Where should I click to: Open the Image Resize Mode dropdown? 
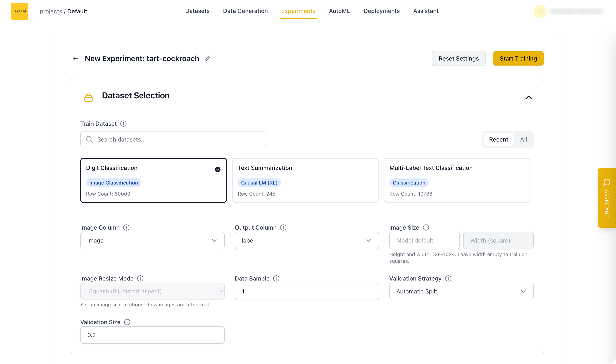[x=152, y=291]
